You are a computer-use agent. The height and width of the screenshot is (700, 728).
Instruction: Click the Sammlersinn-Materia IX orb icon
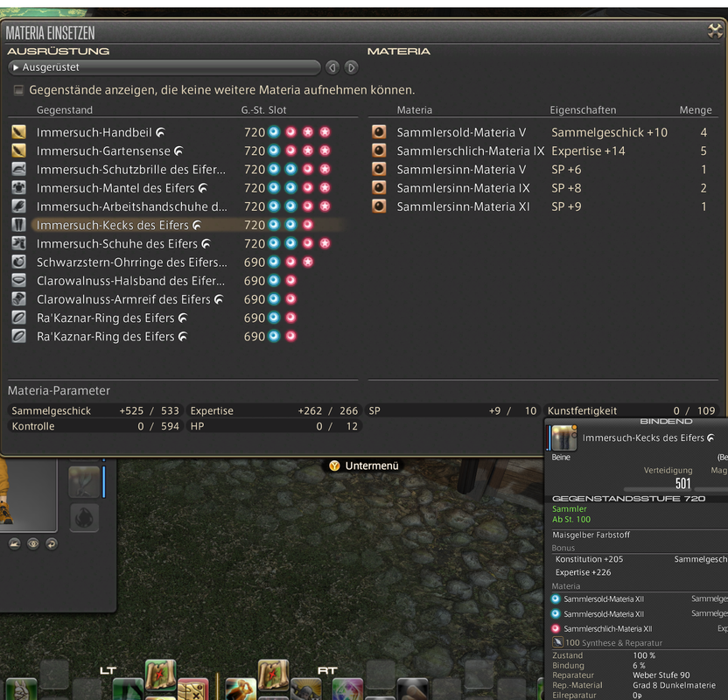pos(379,188)
